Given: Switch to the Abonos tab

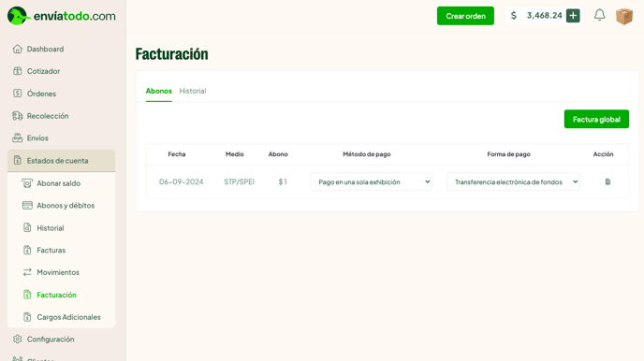Looking at the screenshot, I should click(159, 91).
